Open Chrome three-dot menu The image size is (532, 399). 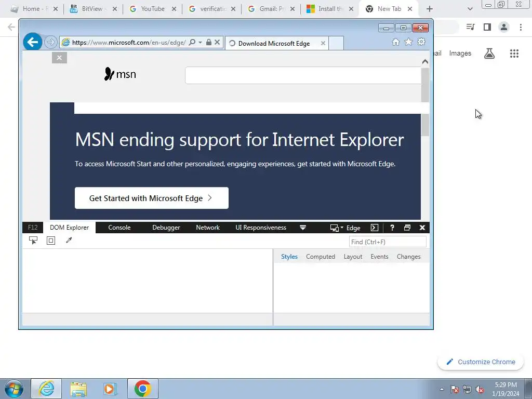[521, 27]
